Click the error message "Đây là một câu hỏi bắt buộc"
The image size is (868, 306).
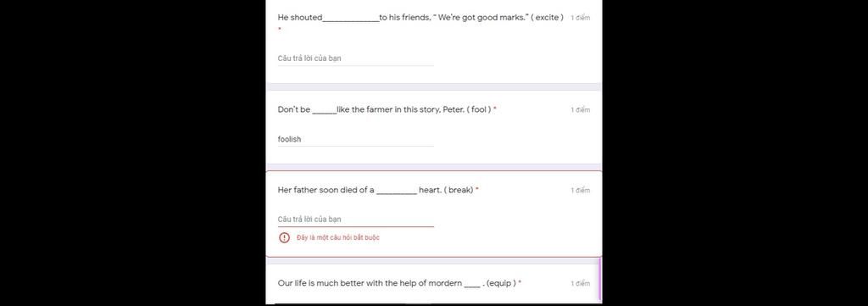337,237
